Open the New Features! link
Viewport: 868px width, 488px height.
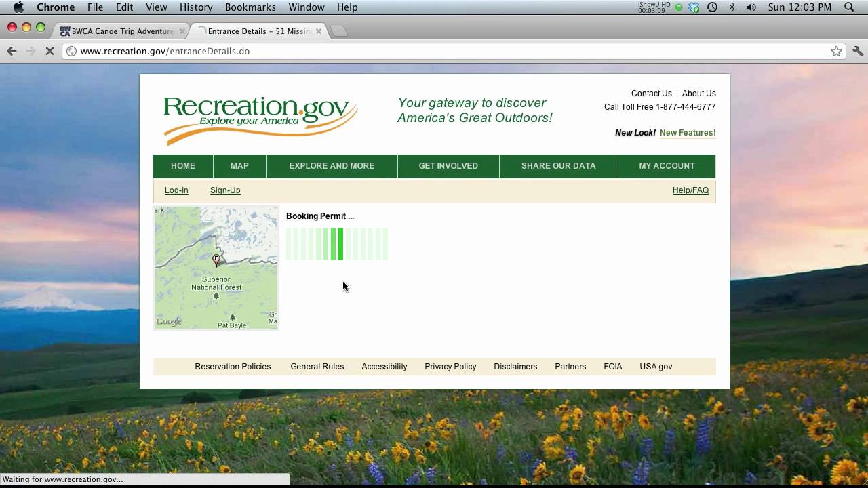[688, 133]
